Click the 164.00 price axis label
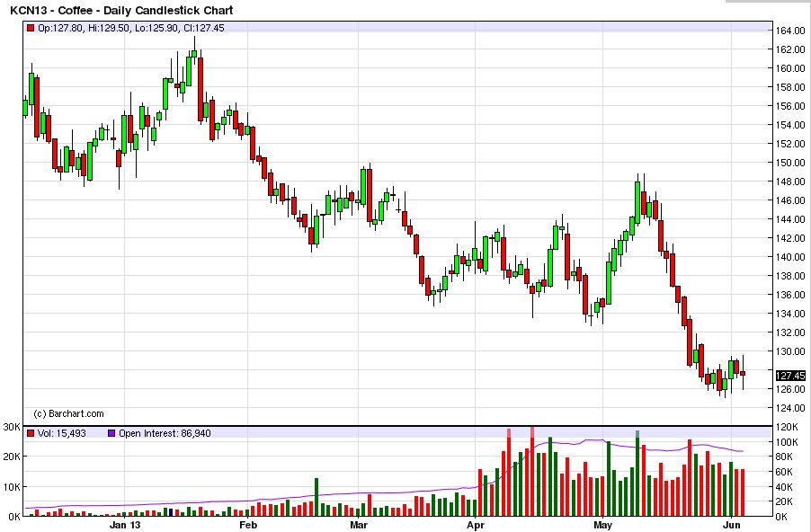Screen dimensions: 811x532 (789, 31)
